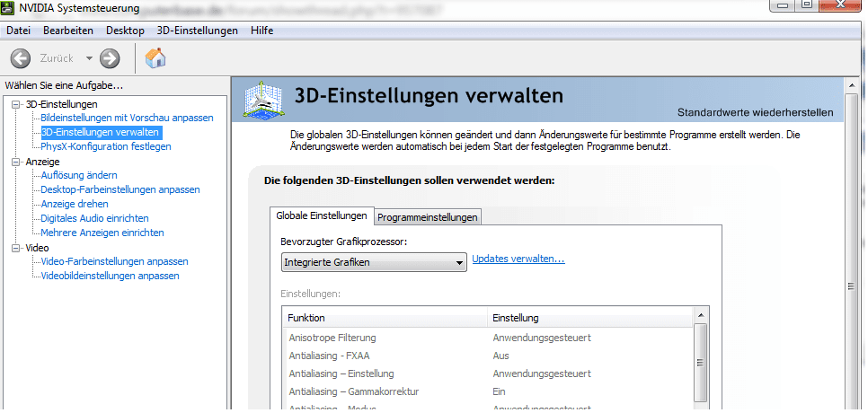Click the NVIDIA title bar icon
Viewport: 868px width, 413px height.
8,9
